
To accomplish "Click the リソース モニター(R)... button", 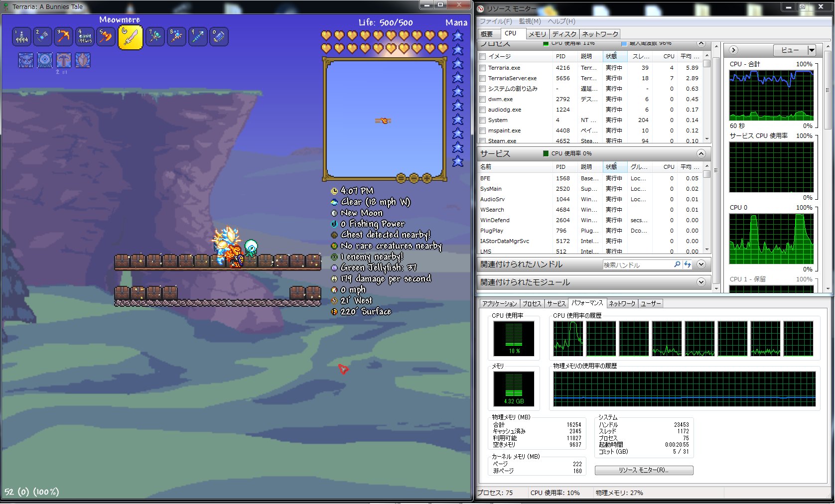I will [644, 470].
